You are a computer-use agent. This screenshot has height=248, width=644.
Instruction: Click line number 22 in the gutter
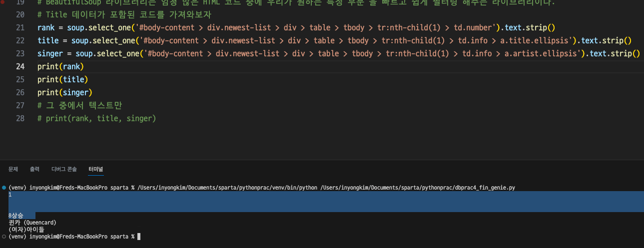(x=20, y=40)
